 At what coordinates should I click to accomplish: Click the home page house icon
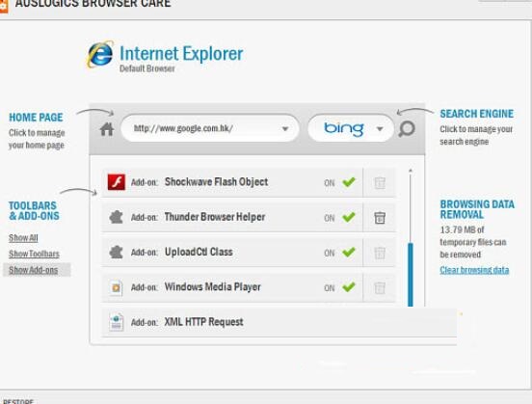[107, 129]
